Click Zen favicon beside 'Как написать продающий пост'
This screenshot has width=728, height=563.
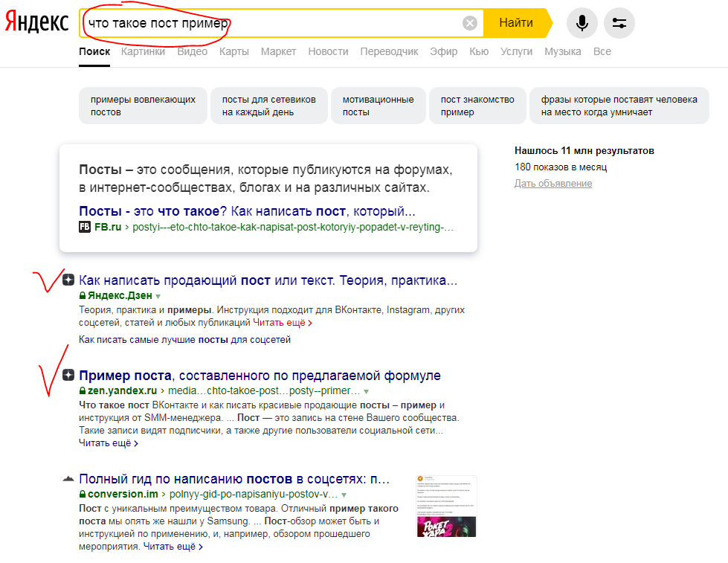tap(68, 280)
